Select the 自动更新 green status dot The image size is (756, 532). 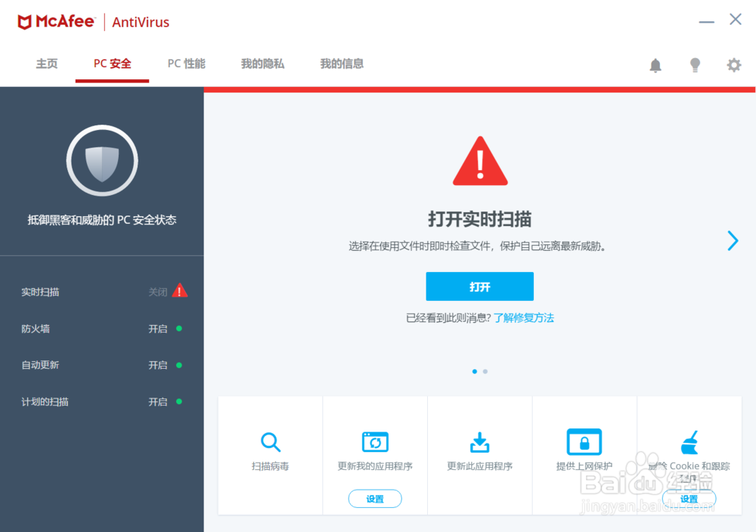point(178,364)
